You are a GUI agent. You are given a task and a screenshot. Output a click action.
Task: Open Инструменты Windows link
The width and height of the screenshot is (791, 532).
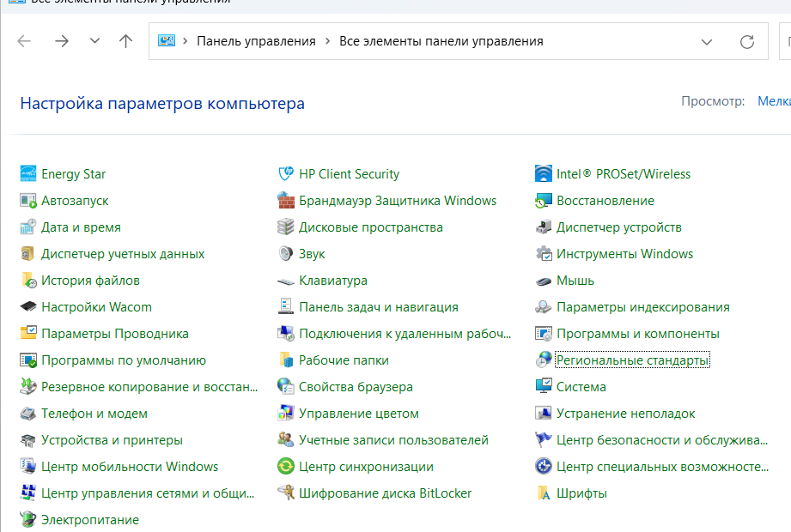click(x=625, y=254)
